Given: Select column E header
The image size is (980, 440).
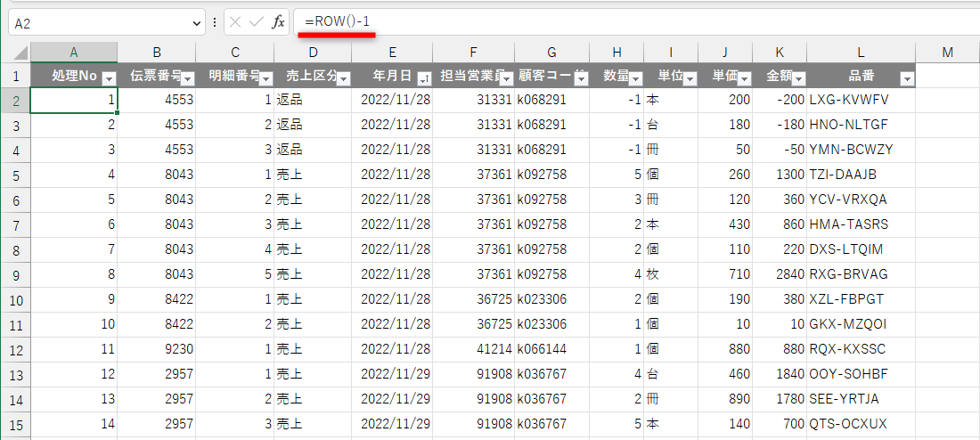Looking at the screenshot, I should coord(392,53).
